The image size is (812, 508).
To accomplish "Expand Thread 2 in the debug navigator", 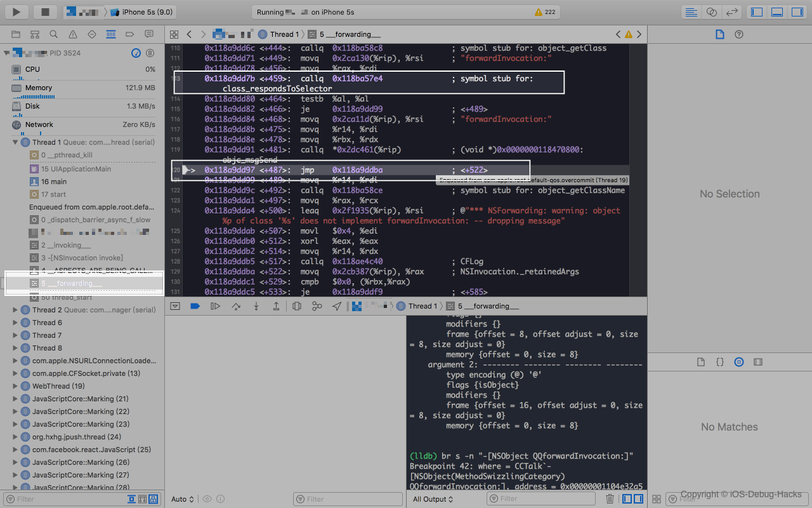I will pyautogui.click(x=15, y=310).
